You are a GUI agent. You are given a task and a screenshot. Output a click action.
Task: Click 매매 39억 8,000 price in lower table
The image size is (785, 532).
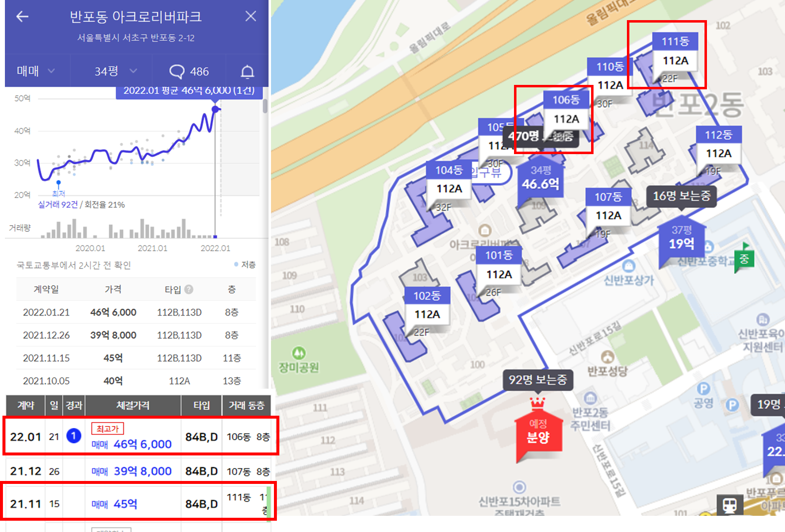pyautogui.click(x=132, y=471)
